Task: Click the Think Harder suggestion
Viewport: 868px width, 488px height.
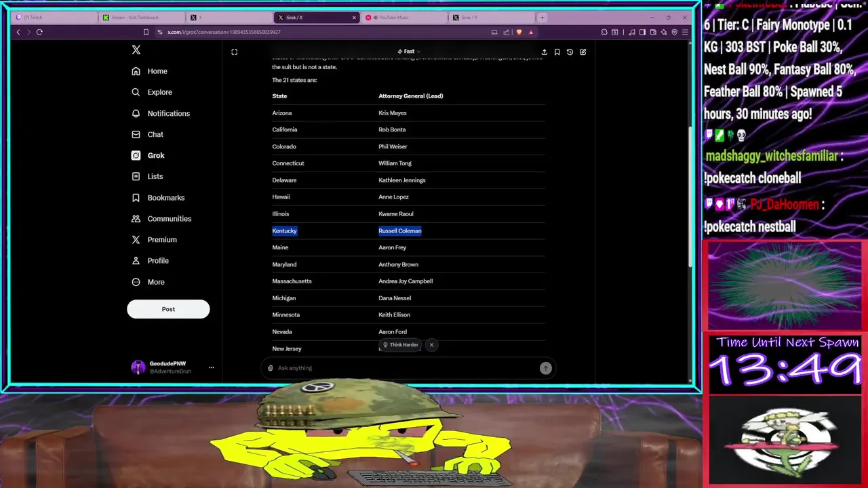Action: click(401, 345)
